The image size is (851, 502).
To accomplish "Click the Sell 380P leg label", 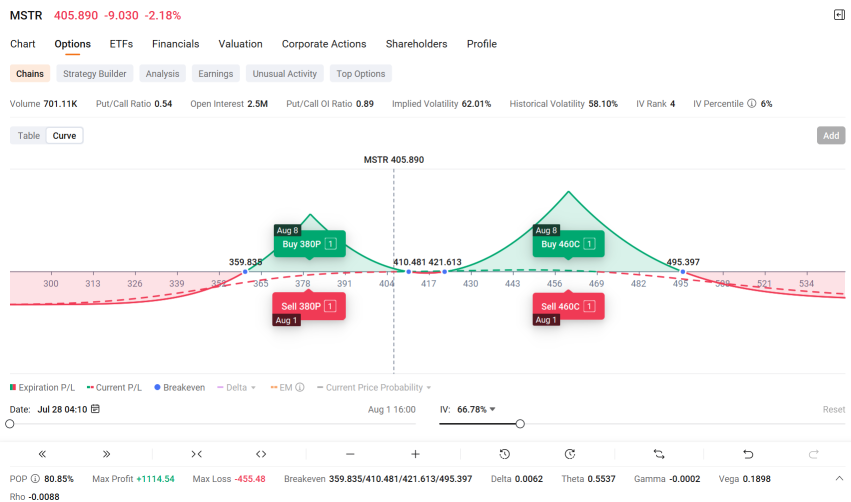I will [301, 306].
